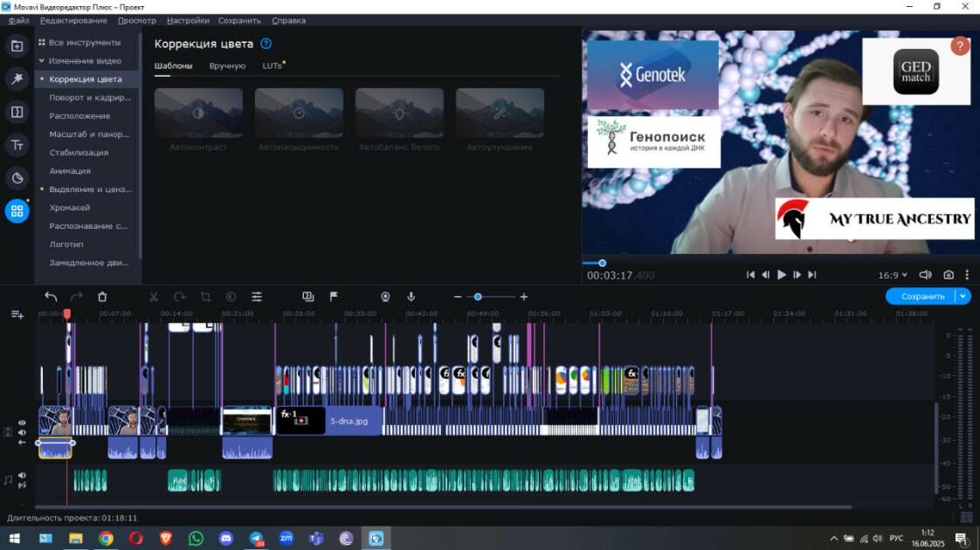Image resolution: width=980 pixels, height=550 pixels.
Task: Toggle video track visibility eye icon
Action: tap(22, 423)
